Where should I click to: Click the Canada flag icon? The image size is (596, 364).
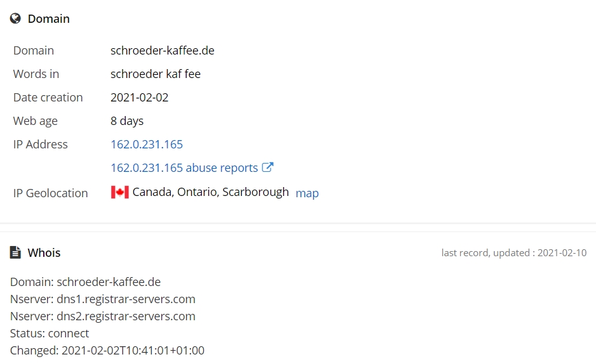120,192
